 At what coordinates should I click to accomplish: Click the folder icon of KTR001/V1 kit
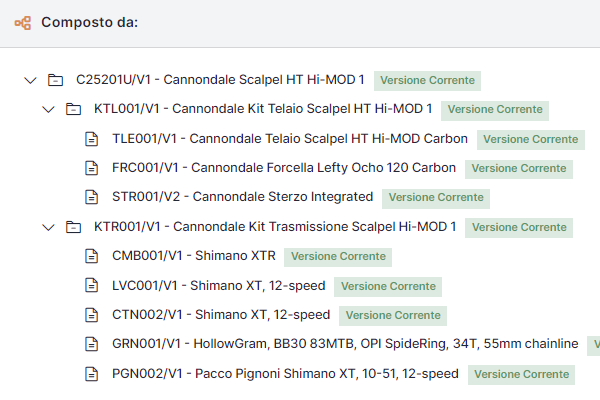[x=73, y=227]
